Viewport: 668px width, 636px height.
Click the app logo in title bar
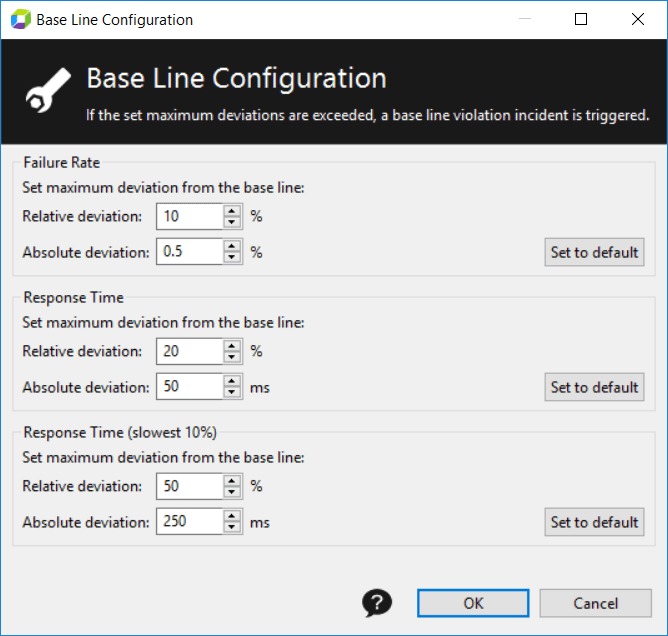click(21, 20)
